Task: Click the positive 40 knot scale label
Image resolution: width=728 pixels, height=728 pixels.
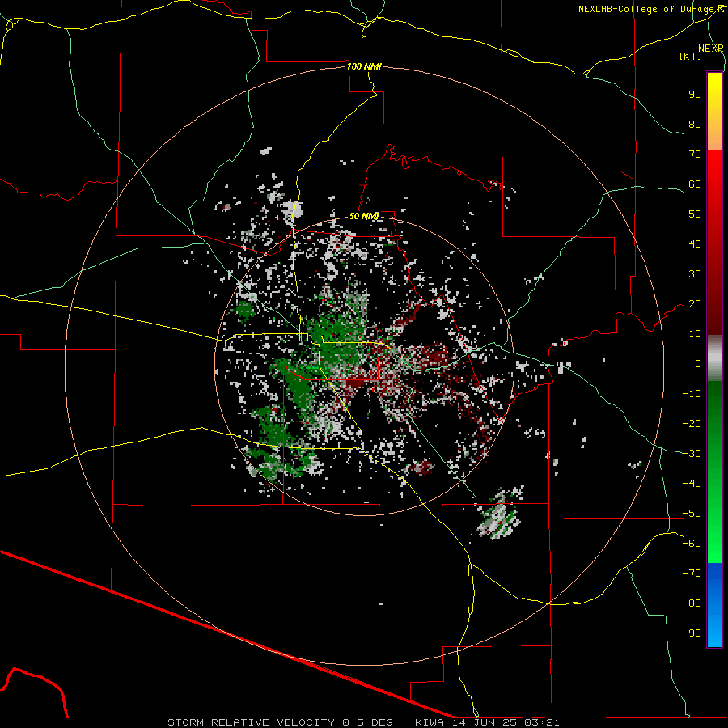Action: pos(695,243)
